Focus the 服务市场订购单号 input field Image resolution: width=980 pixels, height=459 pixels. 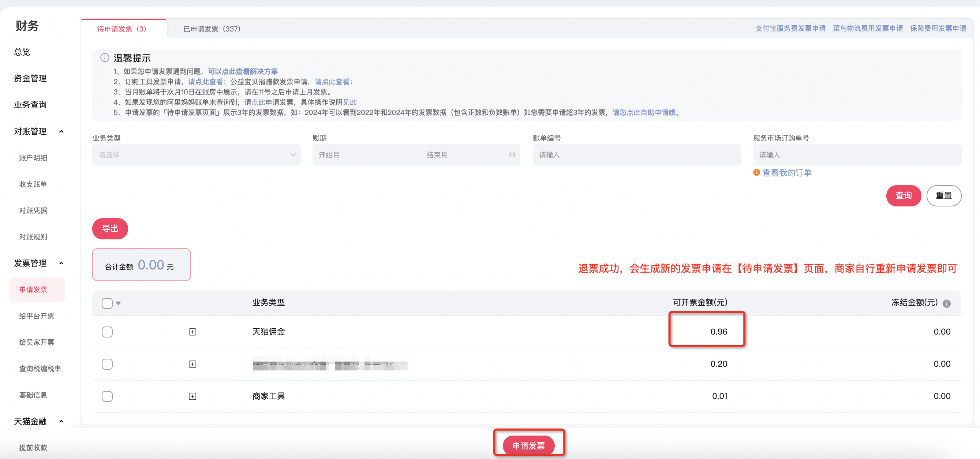tap(857, 155)
